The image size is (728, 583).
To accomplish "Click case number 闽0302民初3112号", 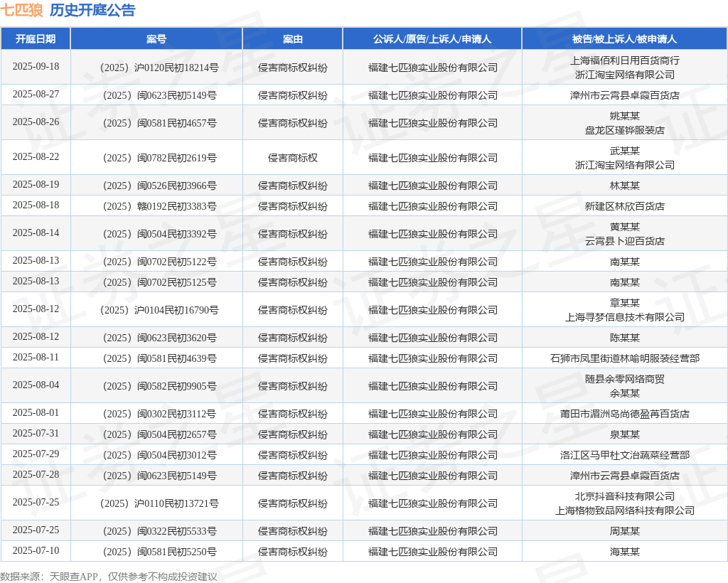I will (159, 414).
